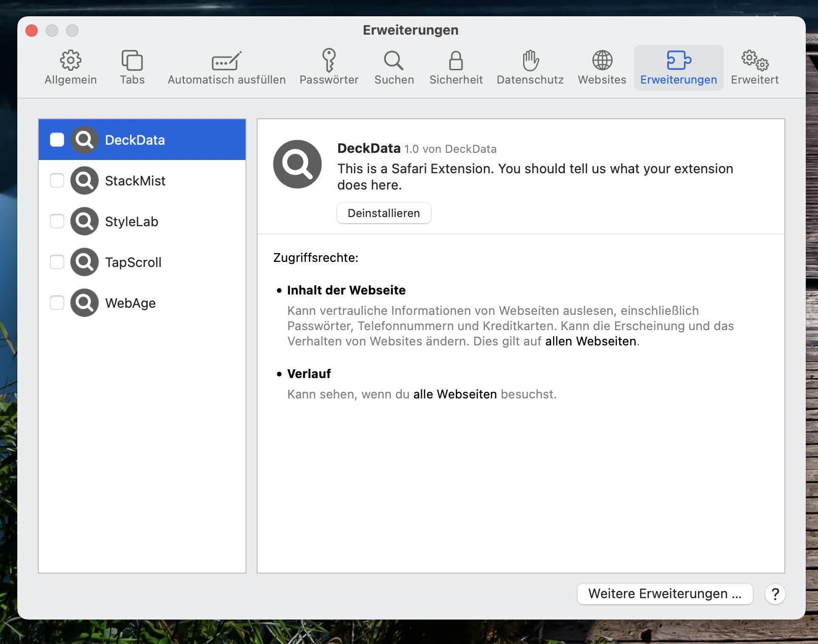Click the Deinstallieren button
818x644 pixels.
click(x=384, y=213)
